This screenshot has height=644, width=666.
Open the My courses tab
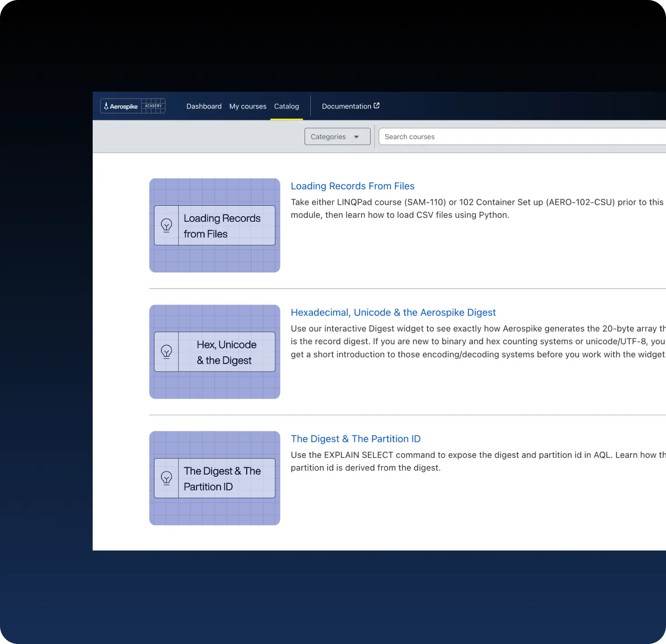(248, 106)
